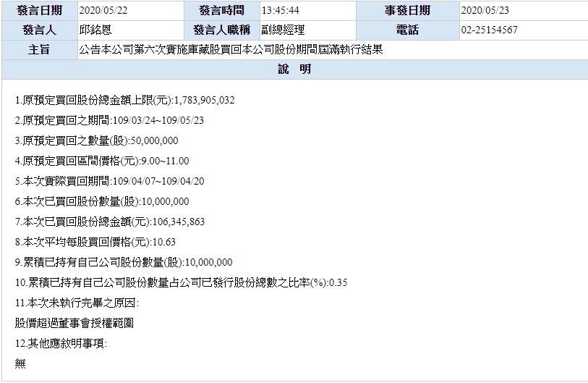Screen dimensions: 588x383
Task: Click the 發言時間 header cell
Action: 221,11
